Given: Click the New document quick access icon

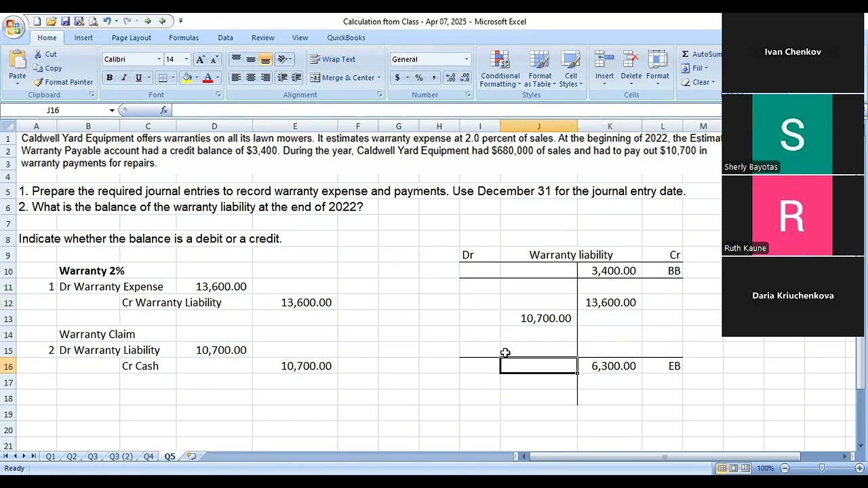Looking at the screenshot, I should click(37, 21).
